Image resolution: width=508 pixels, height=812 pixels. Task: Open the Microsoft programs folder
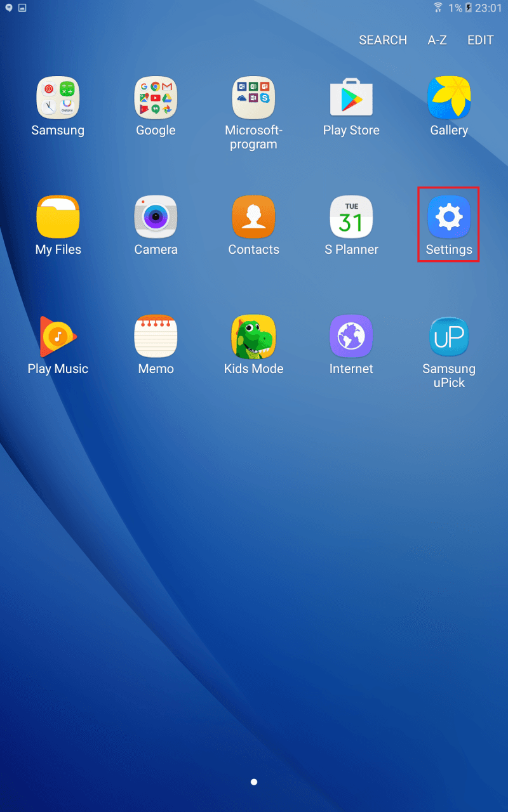[x=253, y=98]
